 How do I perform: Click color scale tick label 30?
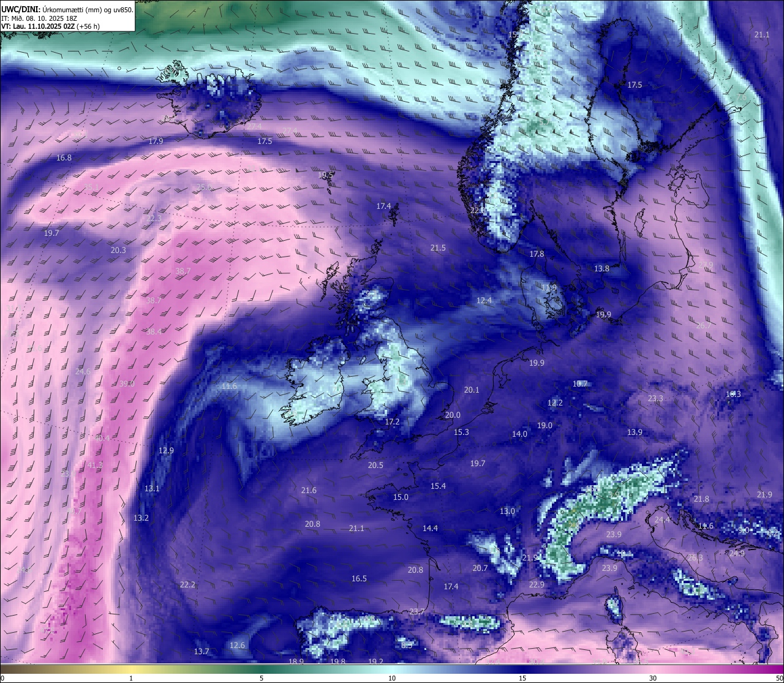click(x=653, y=678)
